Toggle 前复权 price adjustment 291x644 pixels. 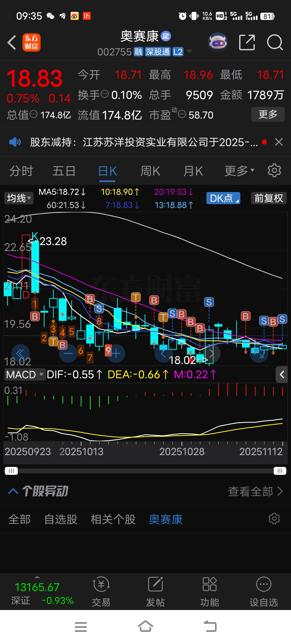click(269, 198)
